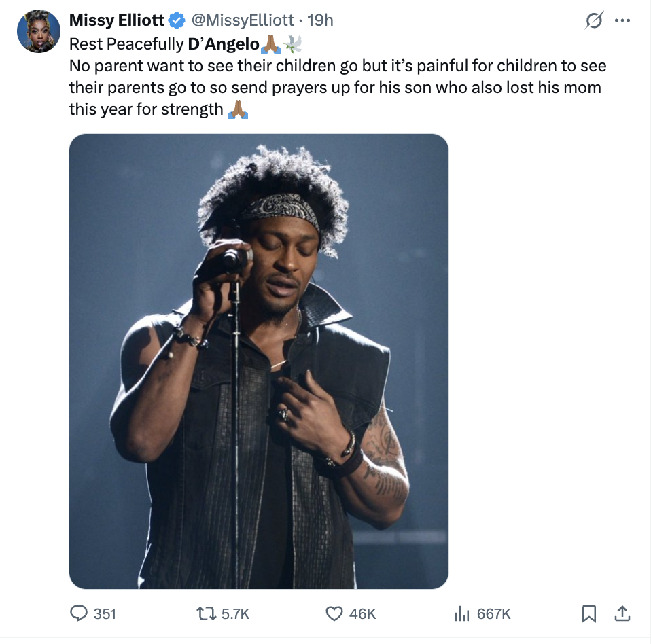
Task: Click the 351 replies count
Action: (105, 613)
